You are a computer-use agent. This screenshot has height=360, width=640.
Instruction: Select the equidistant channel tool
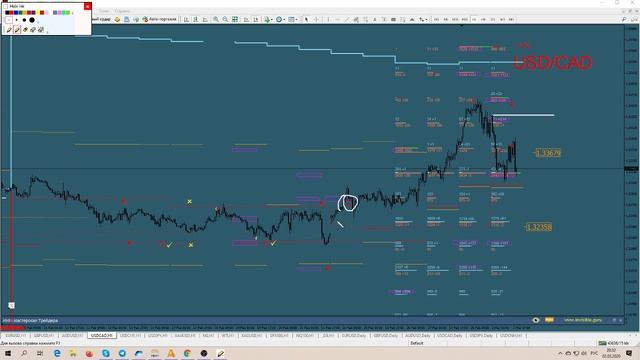[356, 19]
